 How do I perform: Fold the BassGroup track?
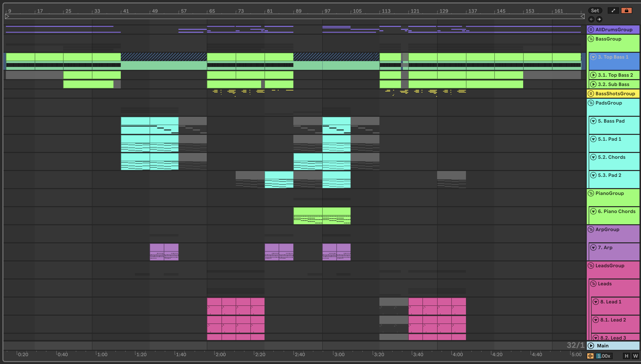pos(591,39)
